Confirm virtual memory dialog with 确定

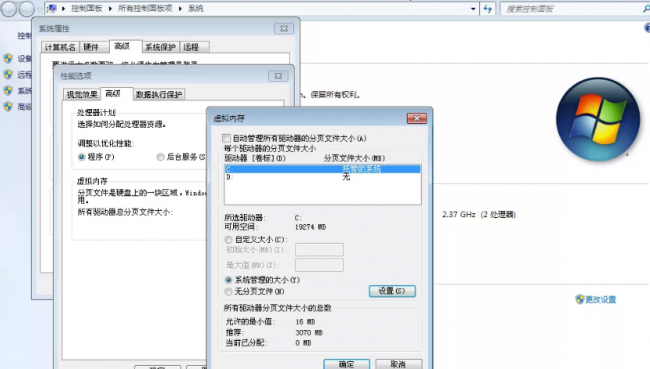coord(347,364)
